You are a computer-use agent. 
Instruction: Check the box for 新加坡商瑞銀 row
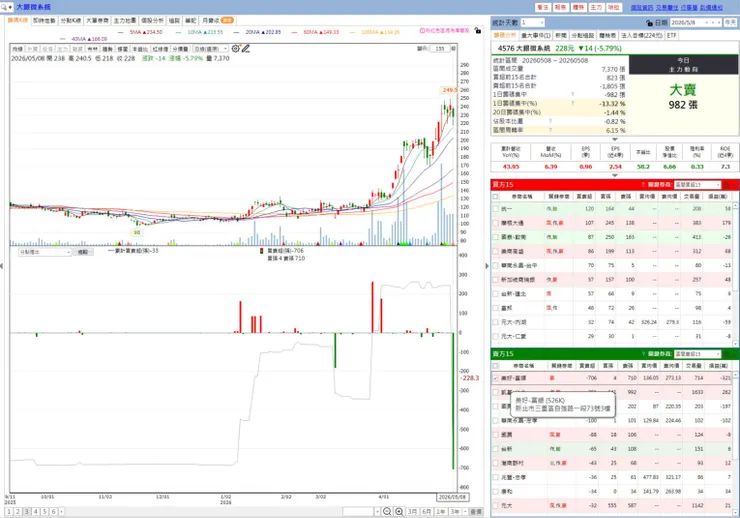coord(495,279)
